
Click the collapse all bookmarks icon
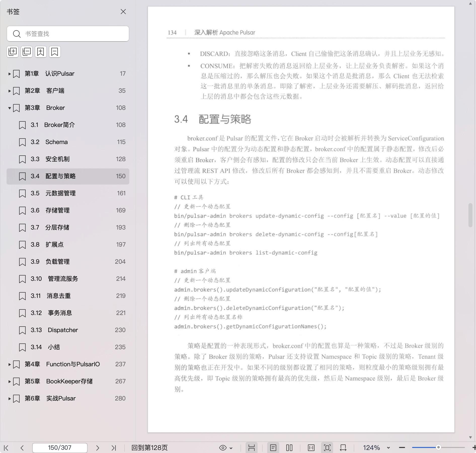(x=27, y=52)
